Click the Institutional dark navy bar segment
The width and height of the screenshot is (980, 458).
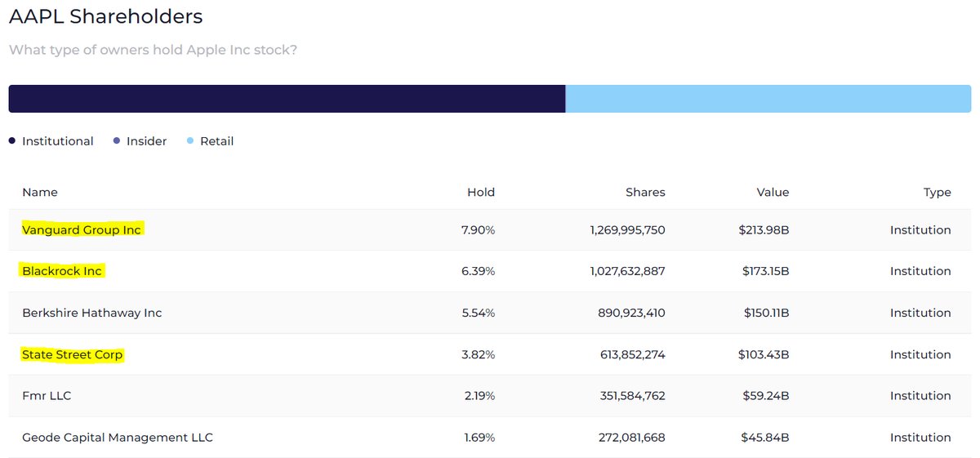(287, 99)
